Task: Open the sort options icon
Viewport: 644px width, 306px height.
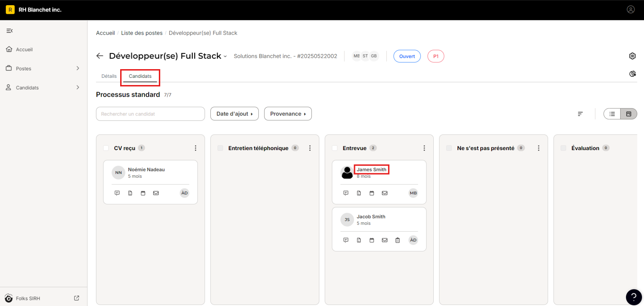Action: [x=580, y=114]
